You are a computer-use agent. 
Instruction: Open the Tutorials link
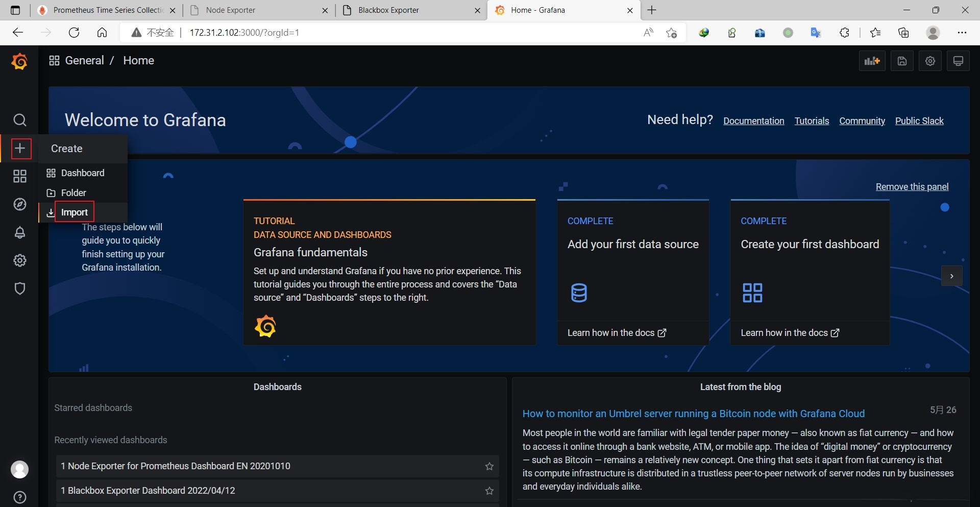coord(812,121)
